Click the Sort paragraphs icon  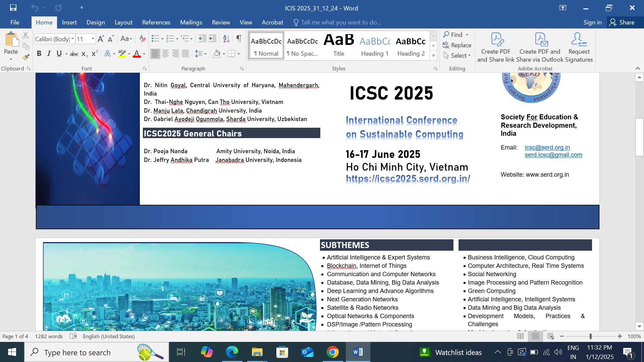226,39
